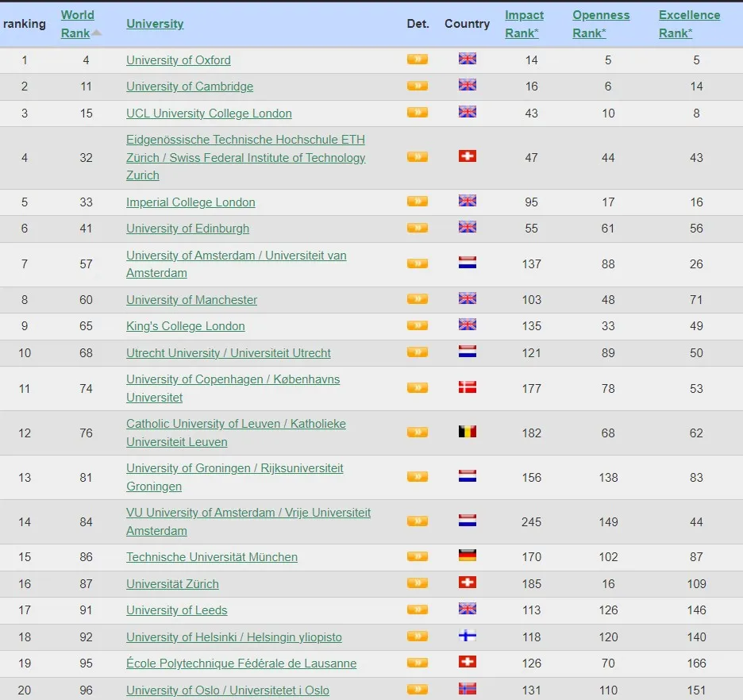Click Finnish flag in University of Helsinki row

(468, 636)
